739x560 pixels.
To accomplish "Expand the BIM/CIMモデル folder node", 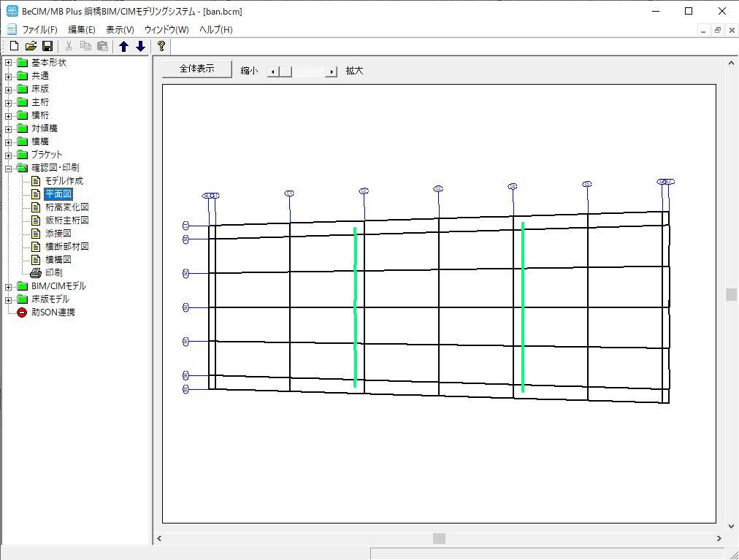I will coord(9,286).
